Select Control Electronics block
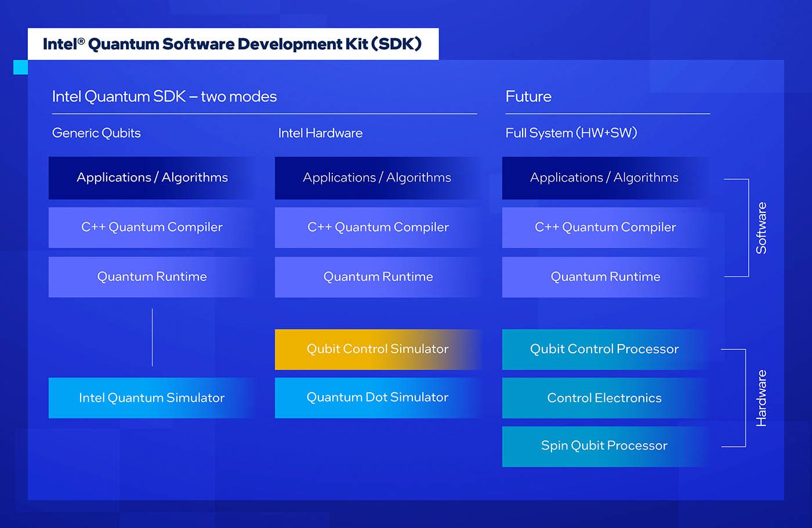This screenshot has height=528, width=812. (604, 398)
